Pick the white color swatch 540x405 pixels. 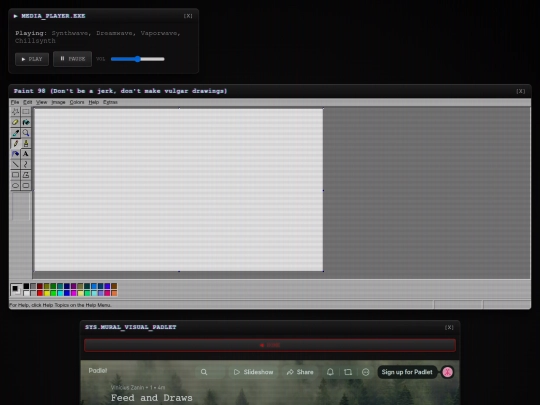click(26, 293)
